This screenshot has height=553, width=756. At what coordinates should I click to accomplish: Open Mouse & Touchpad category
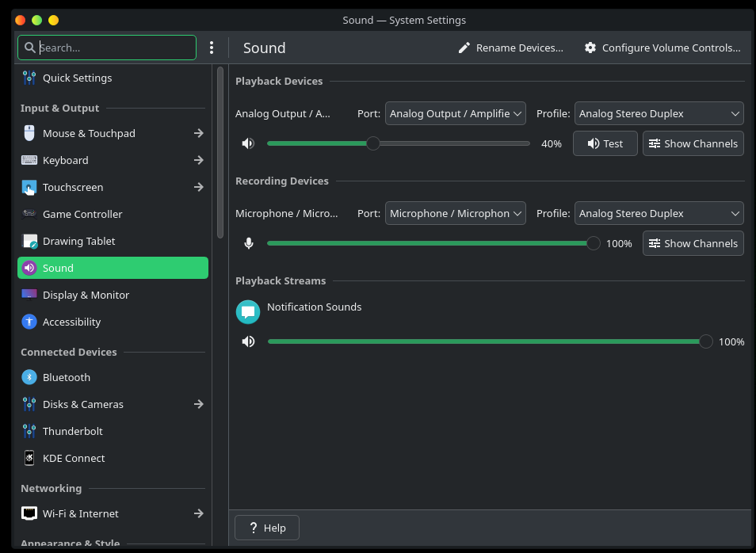[89, 133]
